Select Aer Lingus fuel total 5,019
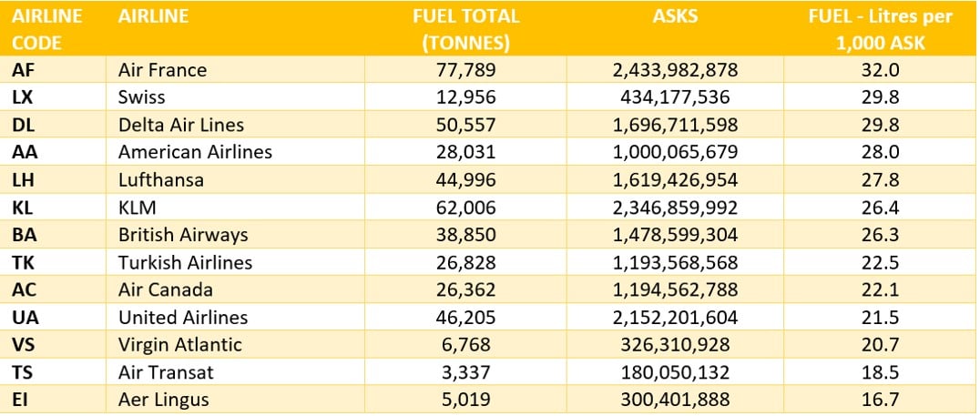Image resolution: width=980 pixels, height=416 pixels. pos(464,400)
